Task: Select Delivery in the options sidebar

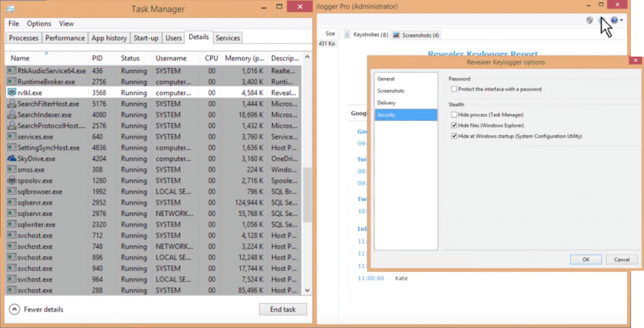Action: (386, 103)
